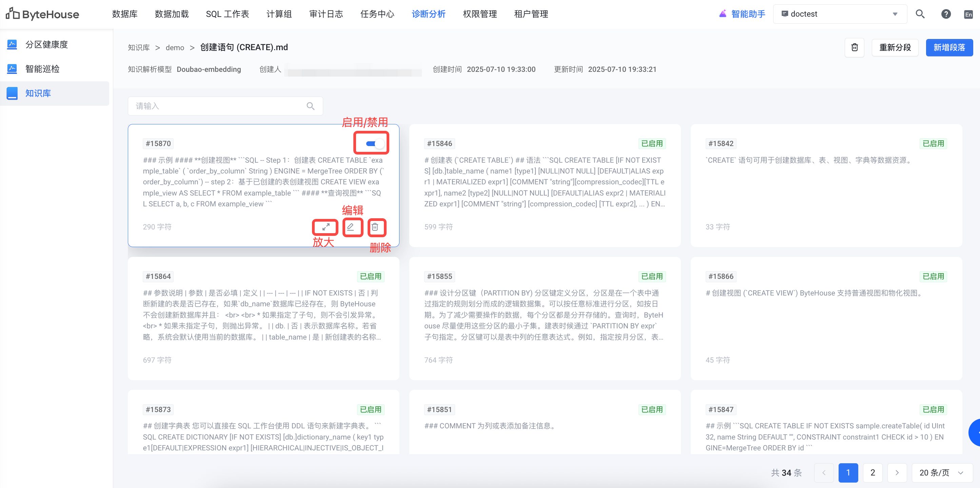Delete segment #15870 using its trash icon

(x=375, y=227)
